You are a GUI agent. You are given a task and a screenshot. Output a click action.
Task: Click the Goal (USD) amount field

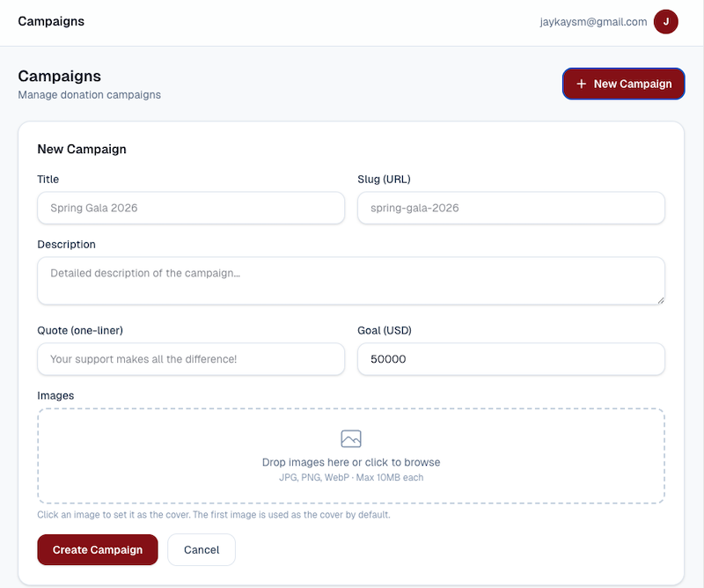tap(510, 359)
